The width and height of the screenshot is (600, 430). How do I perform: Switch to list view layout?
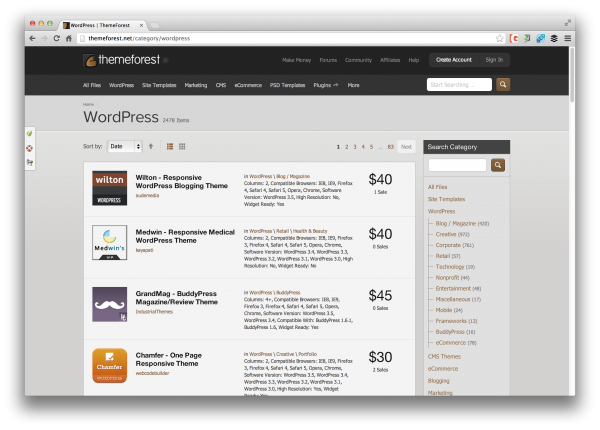(x=170, y=146)
